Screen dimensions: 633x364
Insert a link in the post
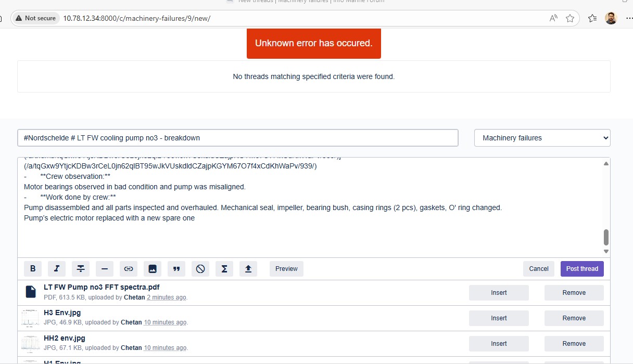(x=129, y=269)
